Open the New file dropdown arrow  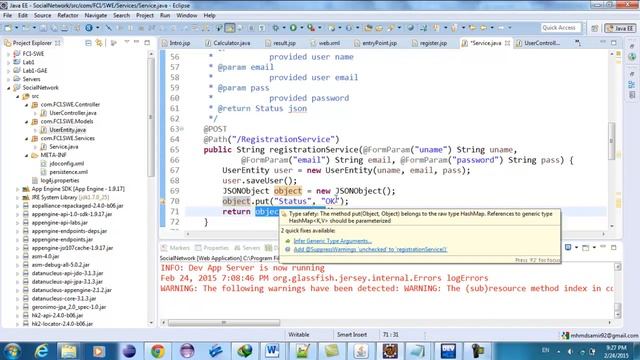pyautogui.click(x=16, y=28)
